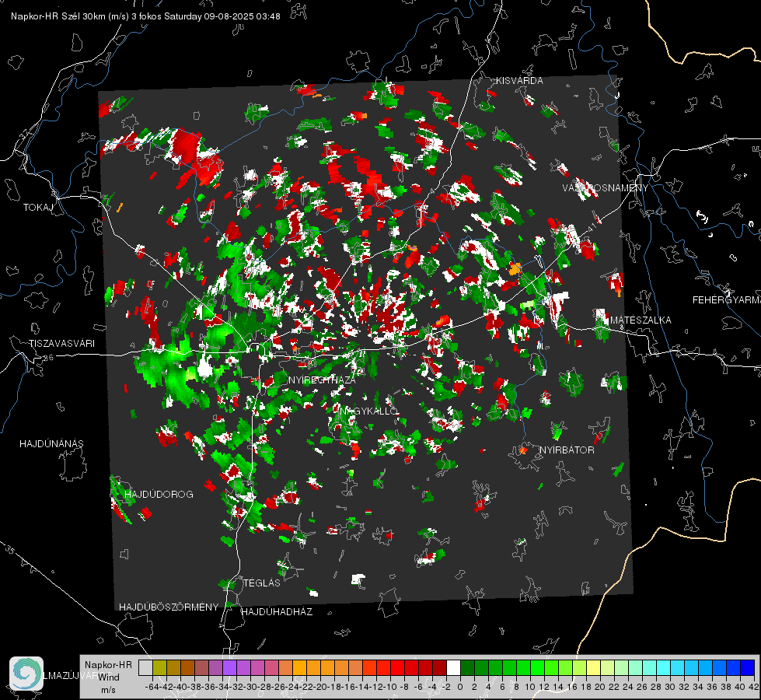This screenshot has height=700, width=761.
Task: Click the TISZAVASVÁRI town label
Action: tap(61, 344)
